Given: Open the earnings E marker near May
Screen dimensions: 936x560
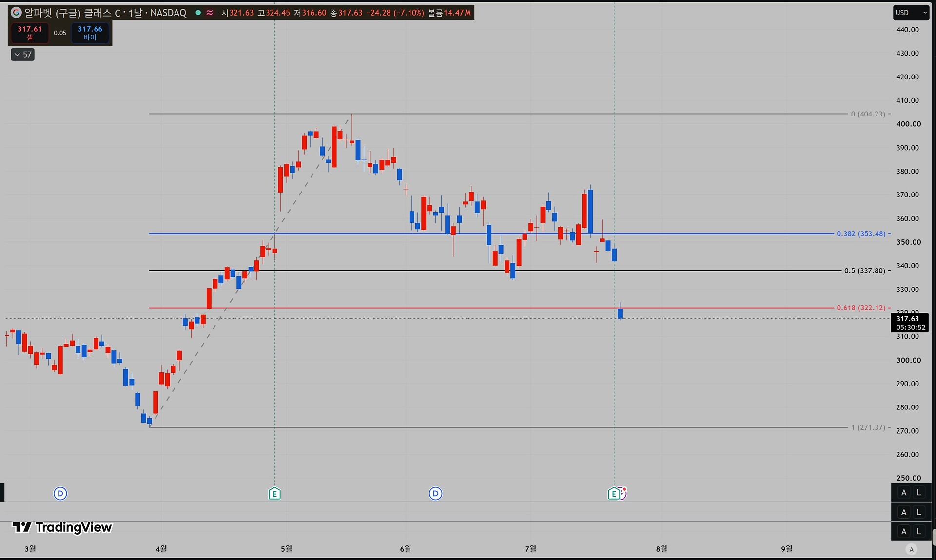Looking at the screenshot, I should pyautogui.click(x=274, y=494).
